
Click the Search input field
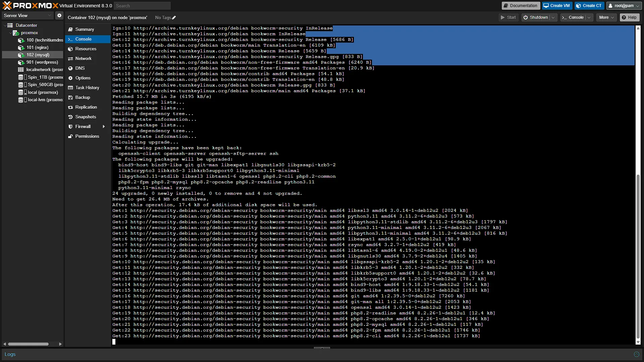142,6
